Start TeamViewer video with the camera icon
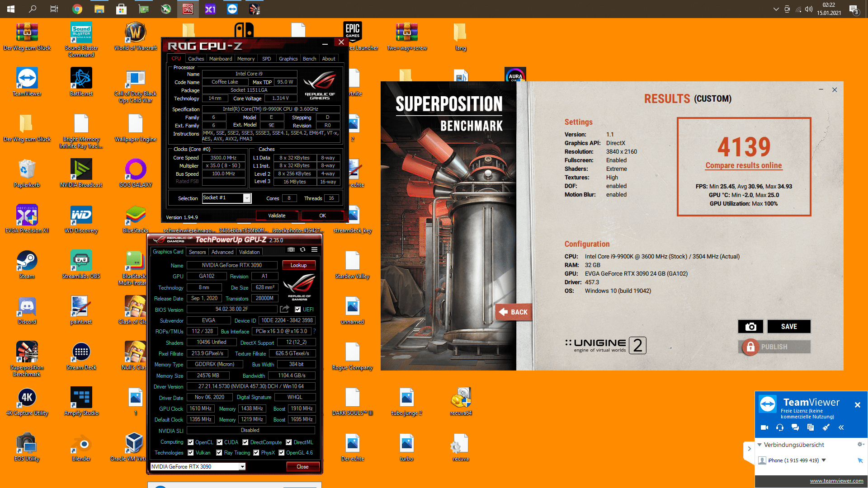 764,427
